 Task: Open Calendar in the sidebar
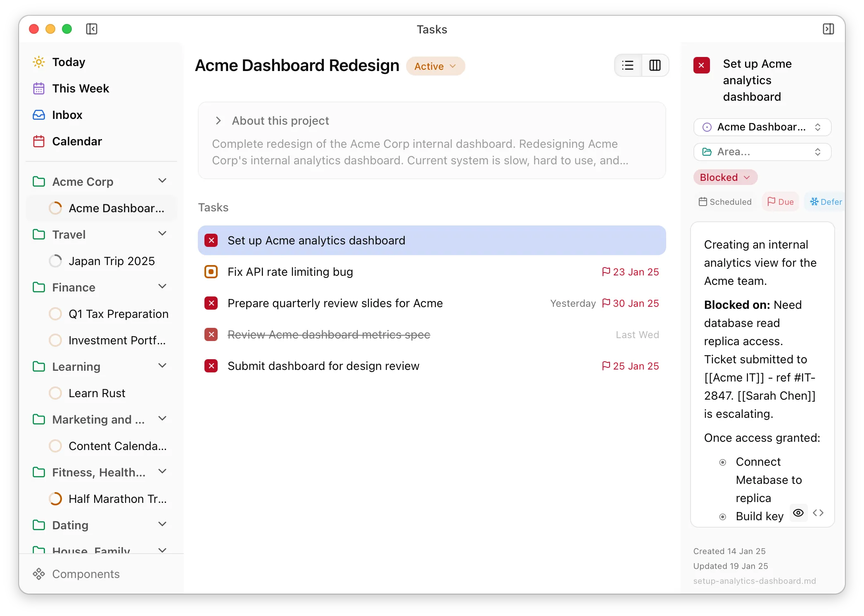(x=77, y=141)
